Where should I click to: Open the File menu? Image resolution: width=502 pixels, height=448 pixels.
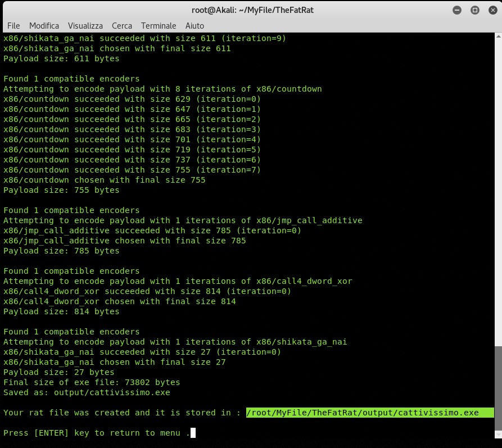pos(13,26)
